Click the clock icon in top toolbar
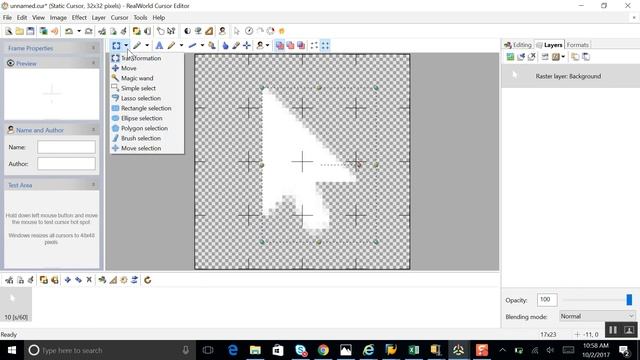Viewport: 640px width, 360px height. (249, 31)
